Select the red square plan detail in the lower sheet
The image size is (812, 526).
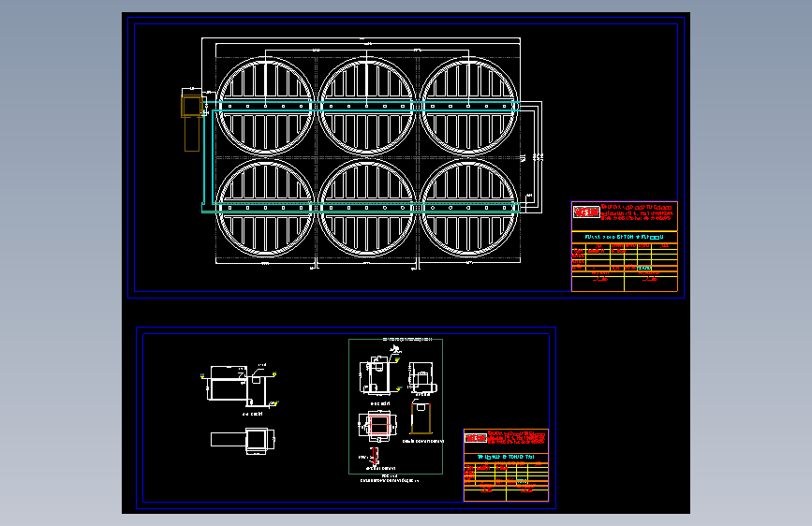[x=378, y=425]
